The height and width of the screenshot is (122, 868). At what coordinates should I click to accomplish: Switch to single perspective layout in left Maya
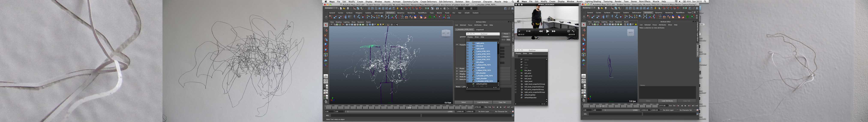coord(326,76)
